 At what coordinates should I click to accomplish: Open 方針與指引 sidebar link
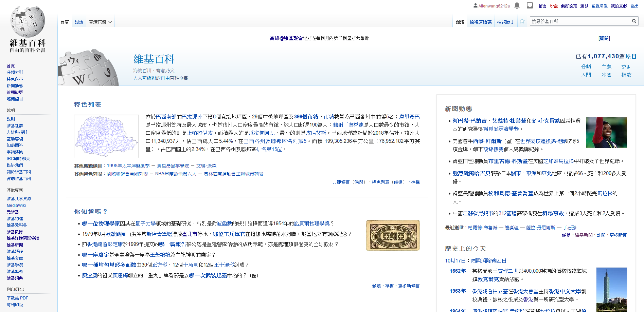(x=17, y=132)
